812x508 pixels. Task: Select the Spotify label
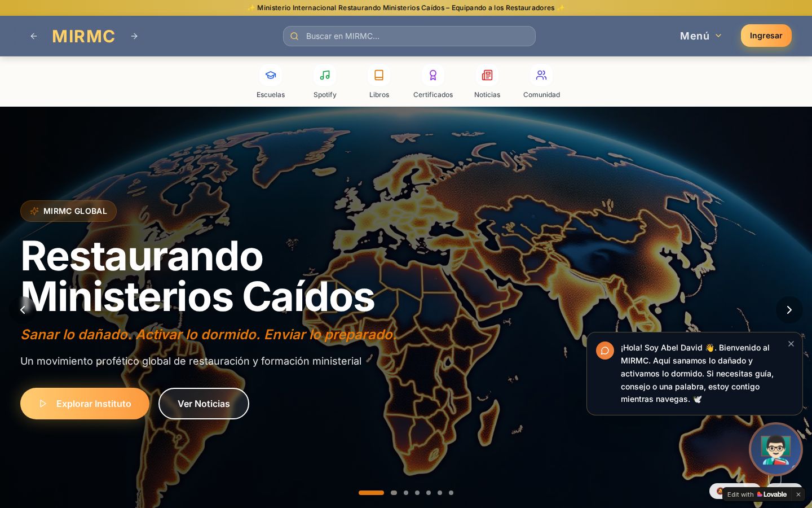(x=325, y=95)
